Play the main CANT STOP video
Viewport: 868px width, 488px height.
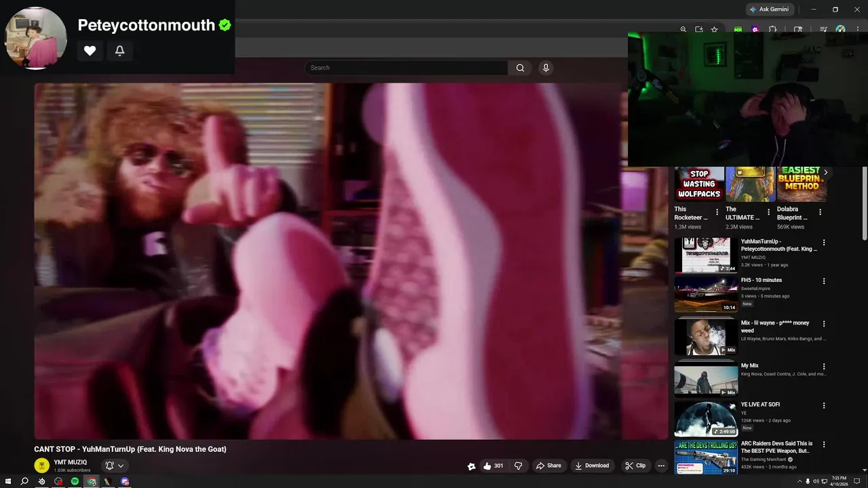pyautogui.click(x=351, y=261)
